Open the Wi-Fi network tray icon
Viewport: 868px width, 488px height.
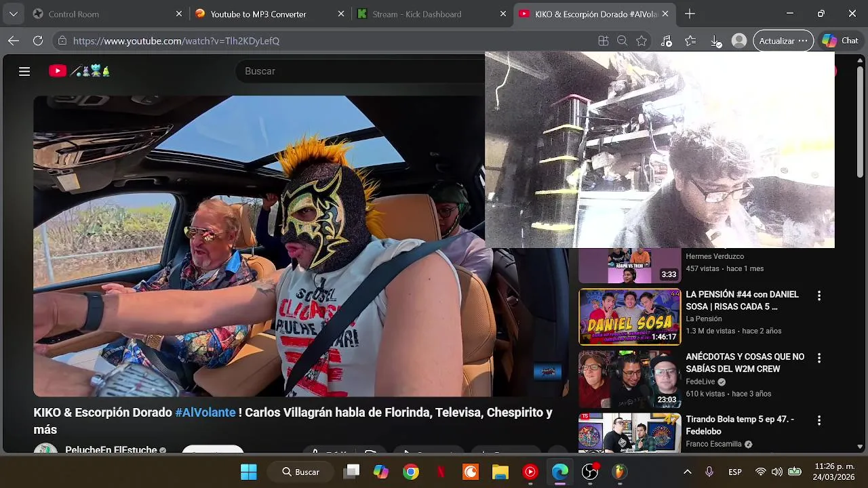(x=760, y=472)
